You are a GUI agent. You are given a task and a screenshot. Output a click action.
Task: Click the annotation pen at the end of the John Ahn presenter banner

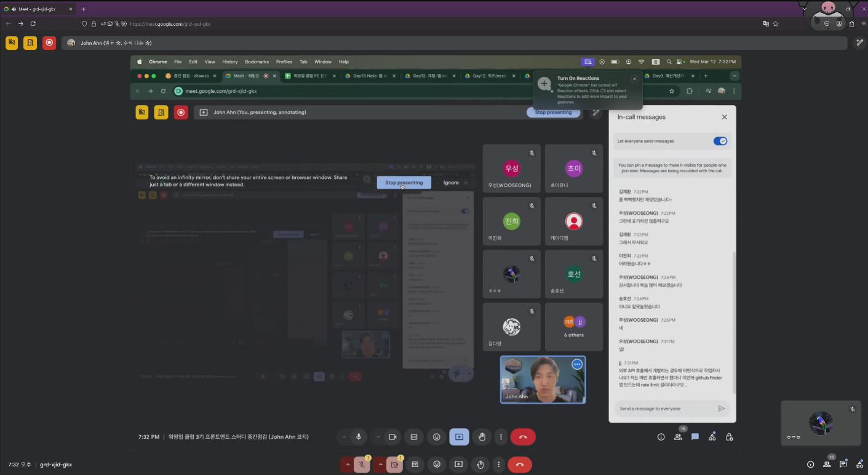coord(860,43)
